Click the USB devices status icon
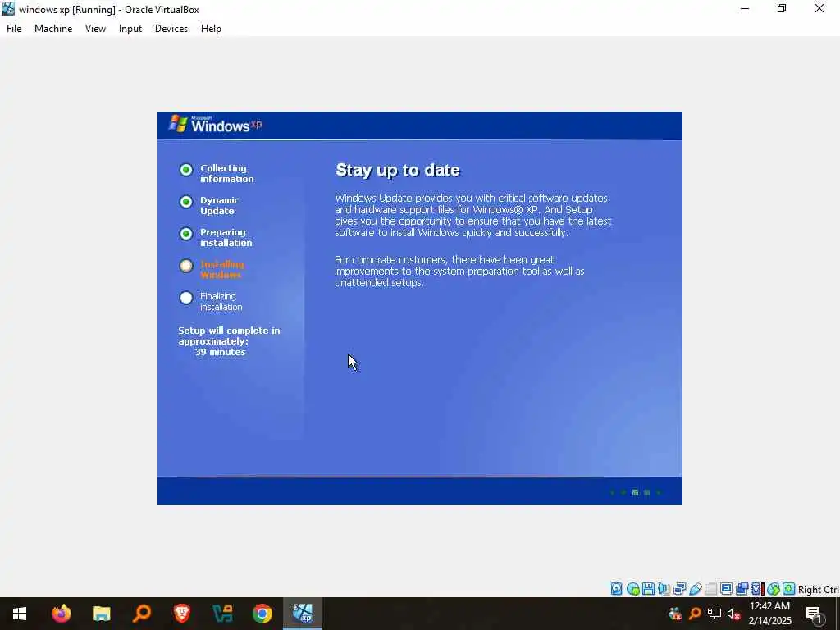The width and height of the screenshot is (840, 630). 696,589
